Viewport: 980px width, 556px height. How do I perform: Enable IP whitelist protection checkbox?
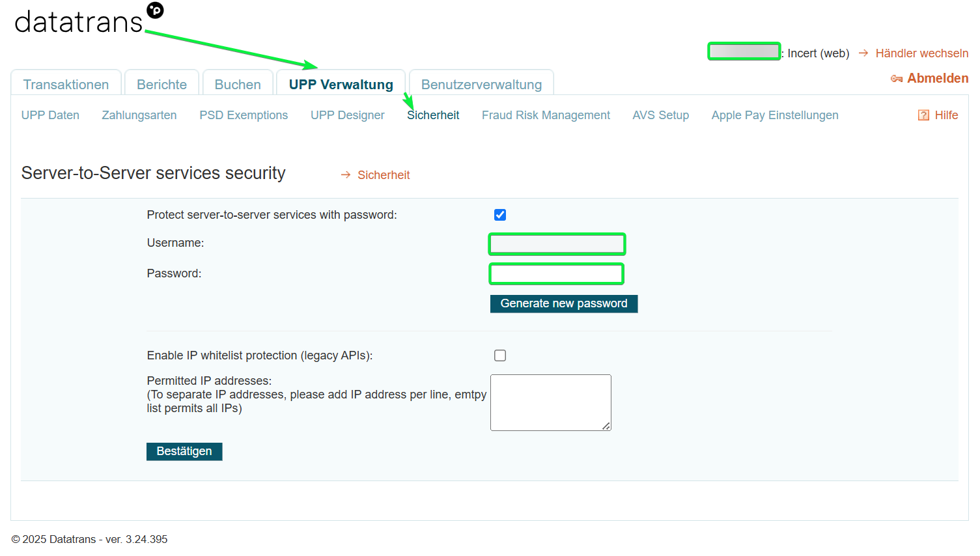pos(500,355)
